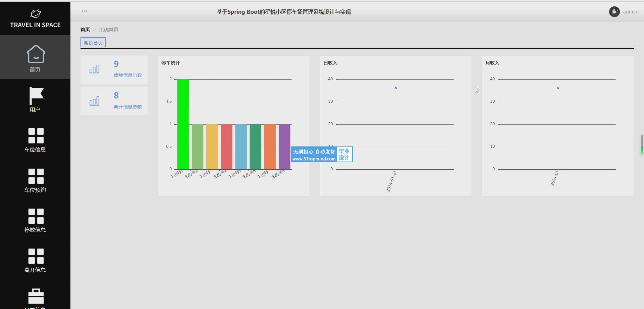This screenshot has width=644, height=309.
Task: Click the 2024-01 axis label in 月收入
Action: [554, 178]
